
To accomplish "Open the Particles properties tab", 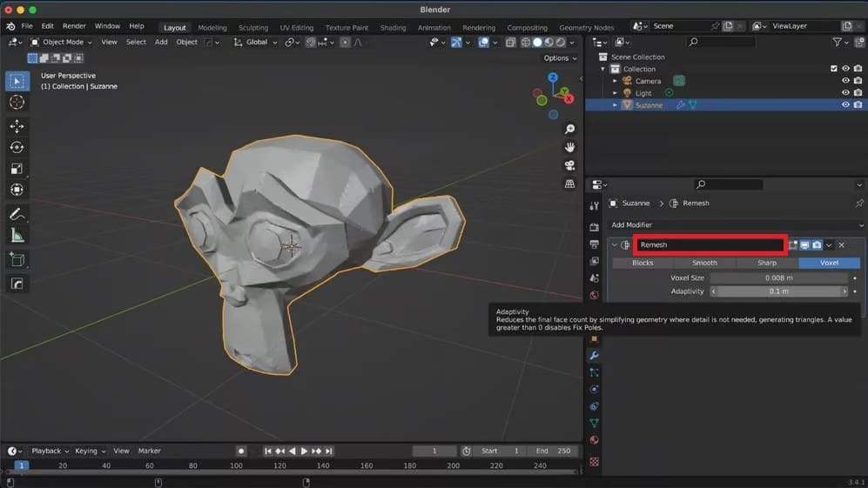I will [594, 372].
